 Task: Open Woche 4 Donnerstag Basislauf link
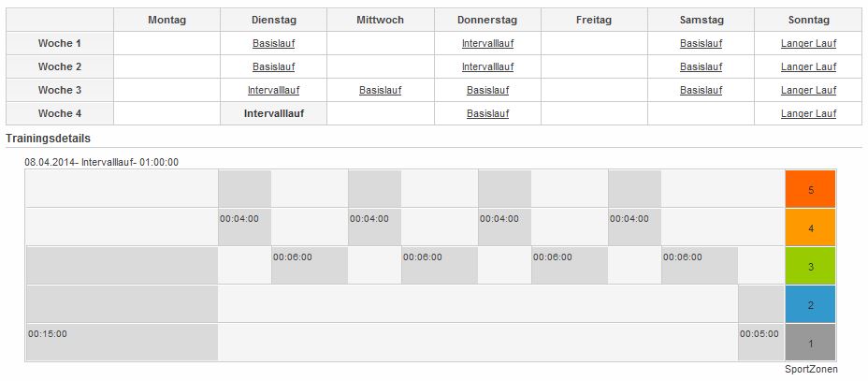click(x=487, y=113)
